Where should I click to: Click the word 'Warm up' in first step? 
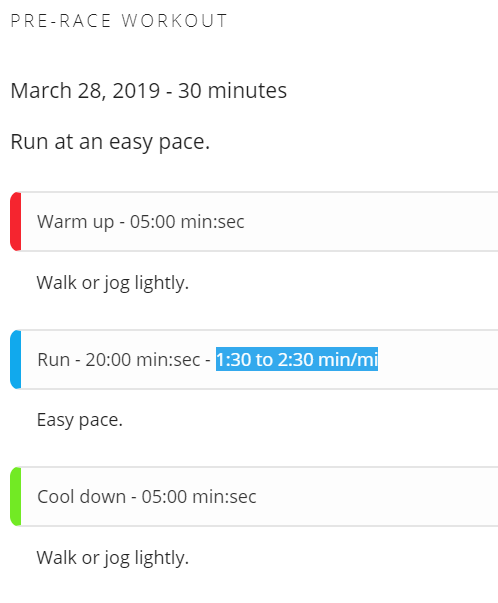click(75, 222)
